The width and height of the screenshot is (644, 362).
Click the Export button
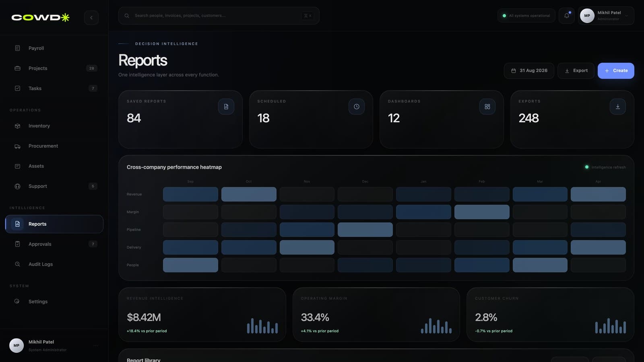click(x=576, y=71)
